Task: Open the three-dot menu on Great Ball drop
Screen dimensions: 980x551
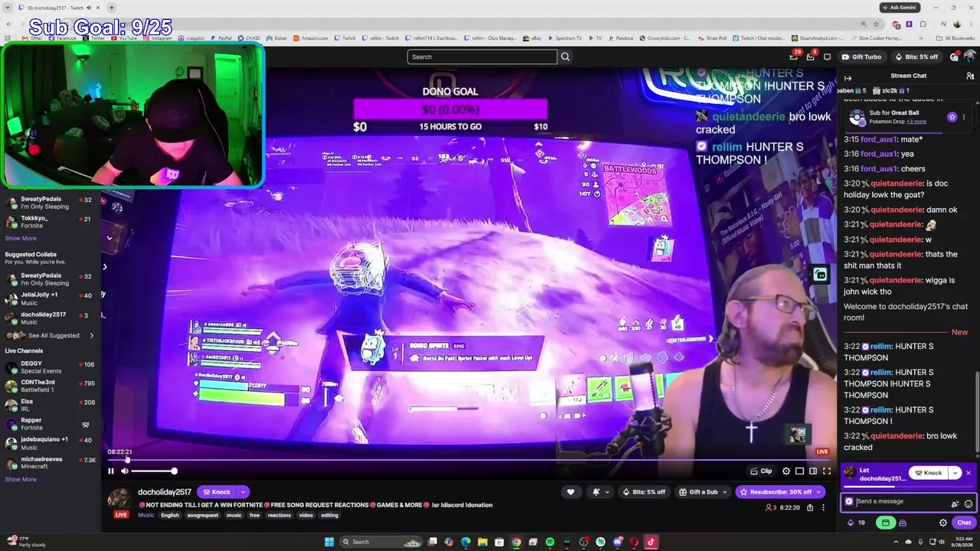Action: pyautogui.click(x=964, y=117)
